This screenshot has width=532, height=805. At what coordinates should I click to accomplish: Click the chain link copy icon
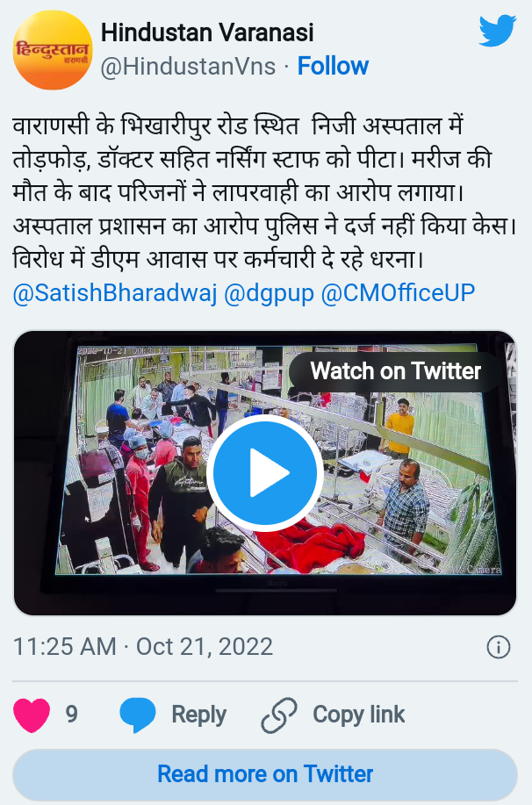click(279, 715)
